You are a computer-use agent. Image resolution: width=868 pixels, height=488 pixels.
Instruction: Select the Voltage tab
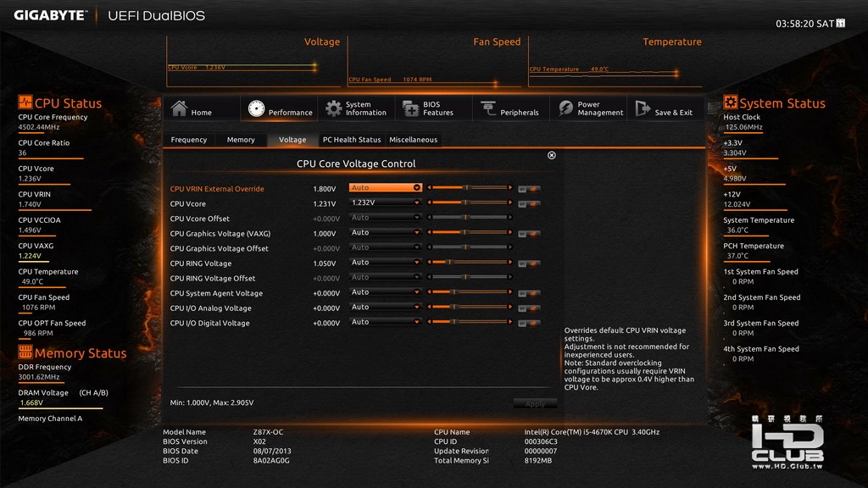pos(292,140)
